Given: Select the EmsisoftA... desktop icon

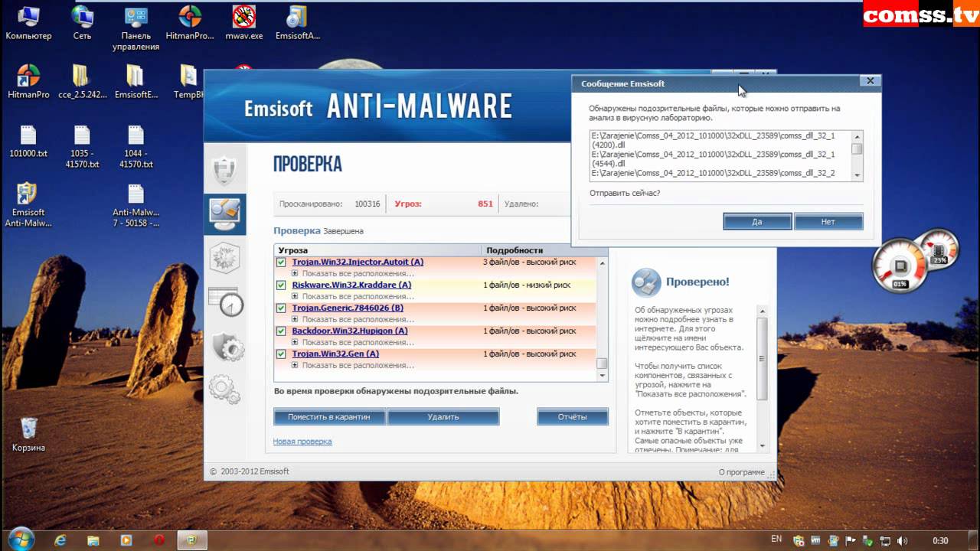Looking at the screenshot, I should pyautogui.click(x=297, y=23).
